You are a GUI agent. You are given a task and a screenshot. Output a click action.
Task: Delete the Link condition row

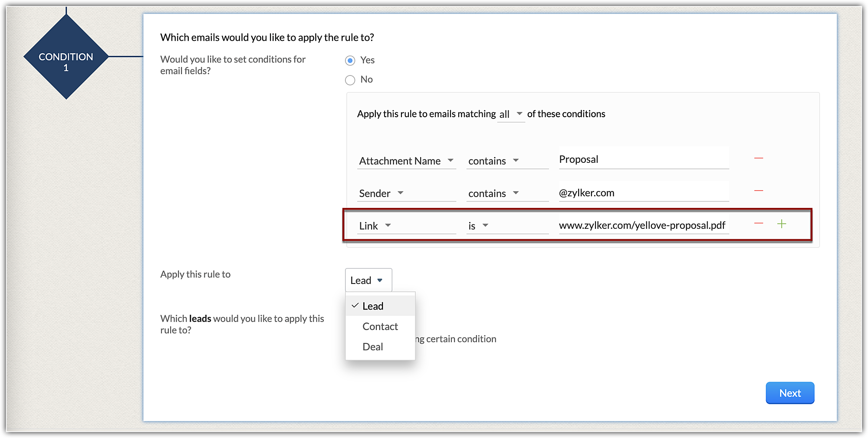pos(758,224)
